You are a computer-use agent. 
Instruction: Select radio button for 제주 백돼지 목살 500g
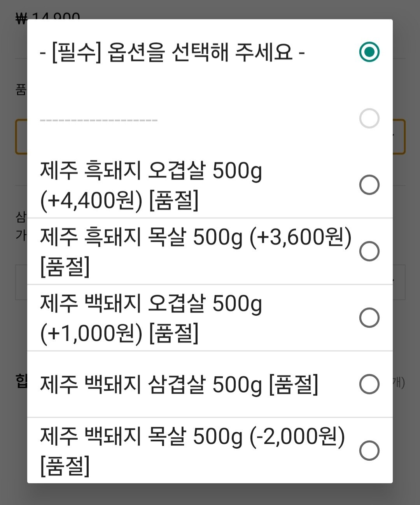pyautogui.click(x=369, y=451)
